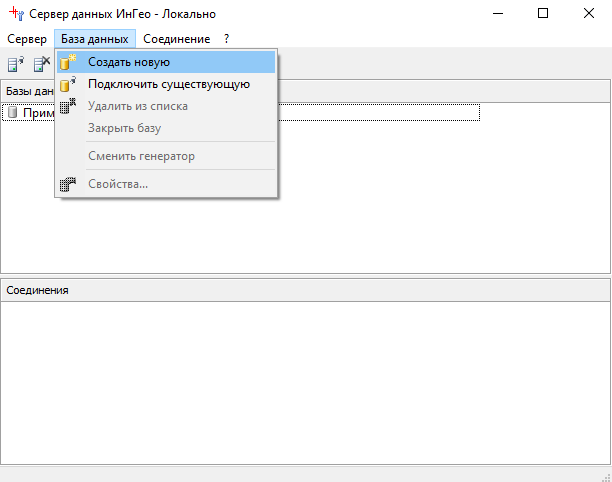Open the ? help menu
The width and height of the screenshot is (612, 482).
point(226,39)
